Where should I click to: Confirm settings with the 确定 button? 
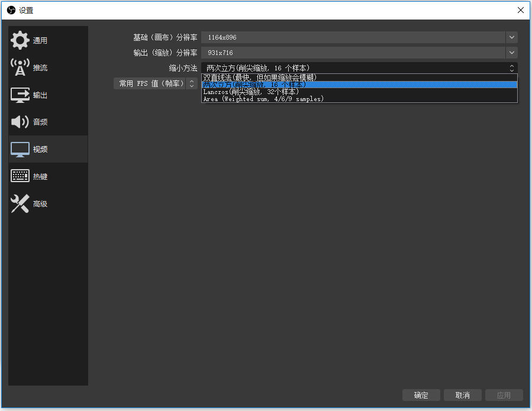[x=421, y=395]
